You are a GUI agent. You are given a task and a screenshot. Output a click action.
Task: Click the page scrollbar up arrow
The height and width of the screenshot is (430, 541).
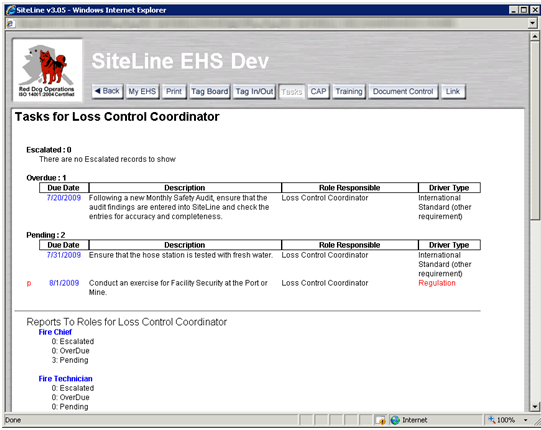[x=534, y=36]
